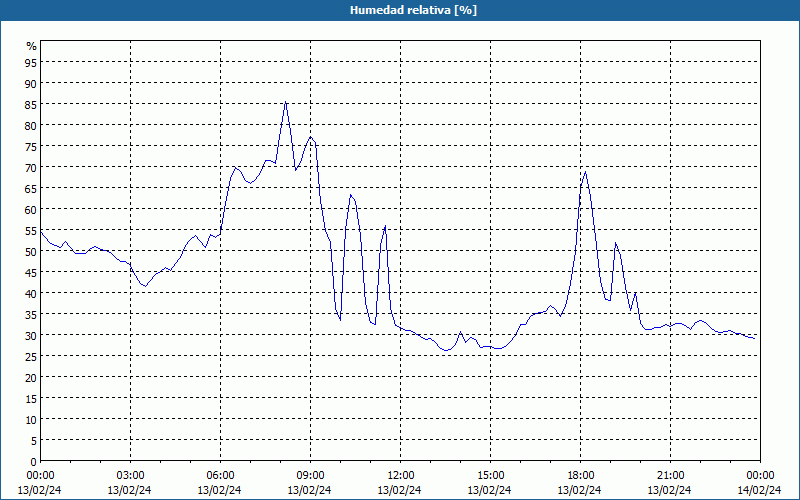Click the 55 value on the Y axis
This screenshot has height=500, width=800.
pyautogui.click(x=31, y=230)
